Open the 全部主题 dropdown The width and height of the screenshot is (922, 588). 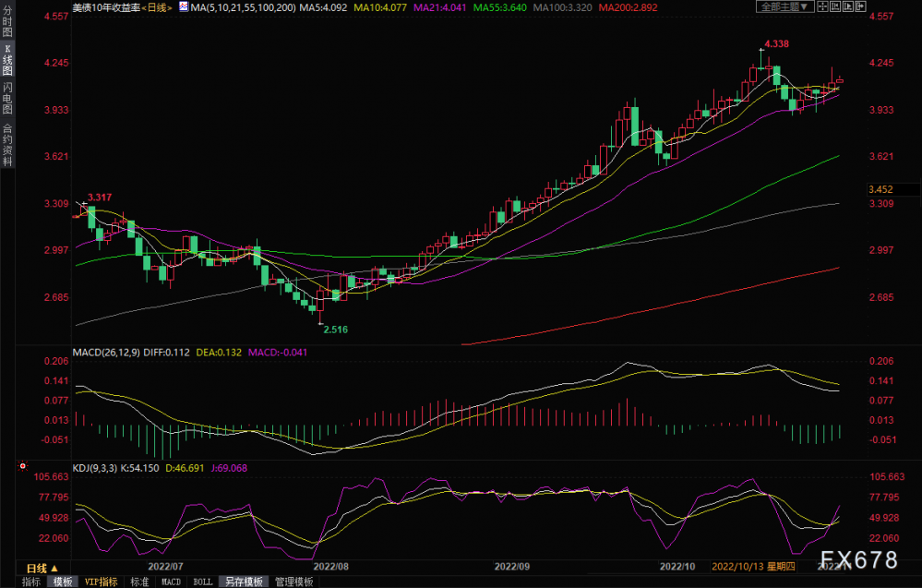point(784,6)
